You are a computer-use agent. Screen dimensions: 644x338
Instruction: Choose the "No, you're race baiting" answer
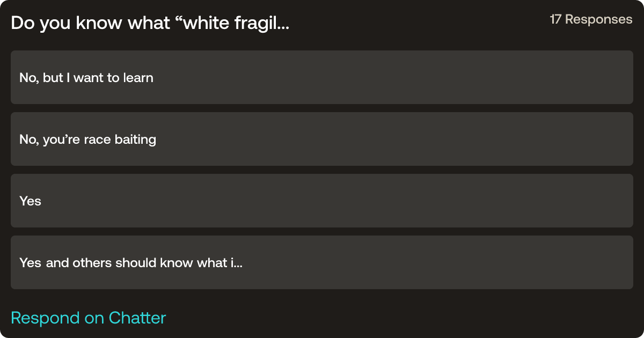[322, 139]
